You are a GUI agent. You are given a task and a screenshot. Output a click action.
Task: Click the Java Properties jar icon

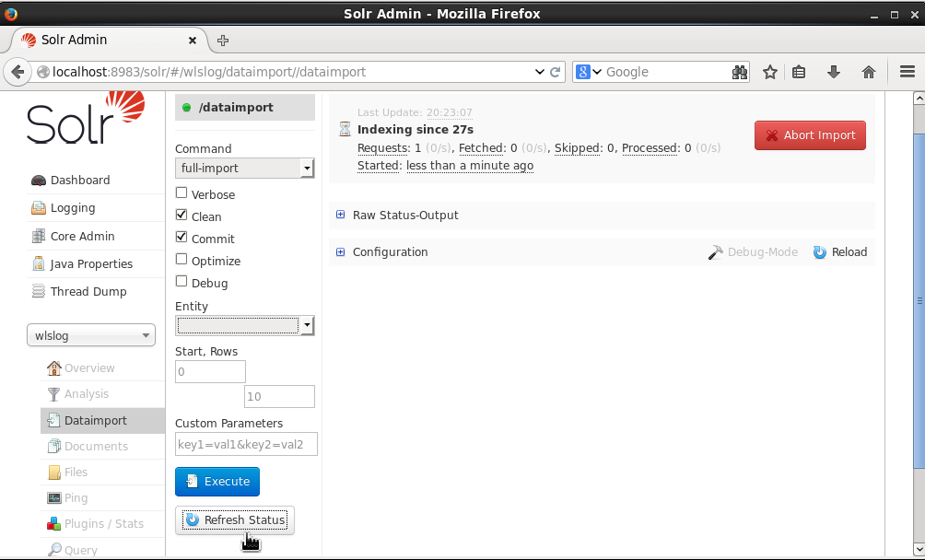click(x=39, y=263)
